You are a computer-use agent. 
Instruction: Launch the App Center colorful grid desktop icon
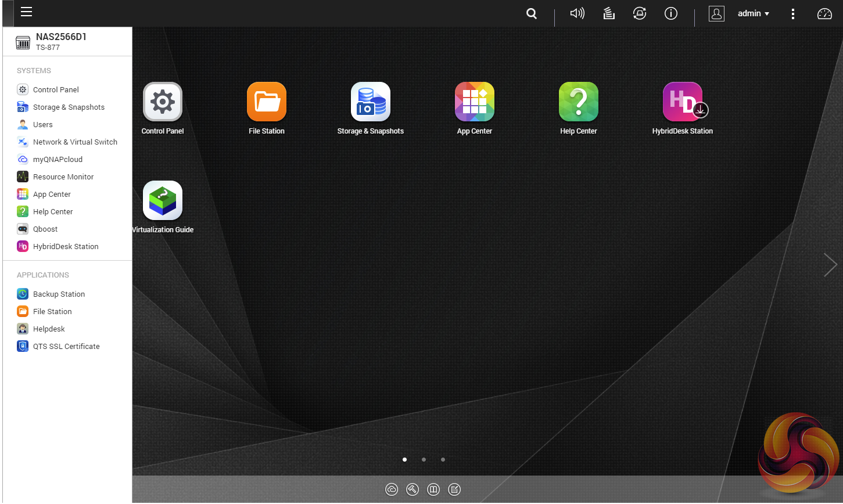click(x=475, y=102)
